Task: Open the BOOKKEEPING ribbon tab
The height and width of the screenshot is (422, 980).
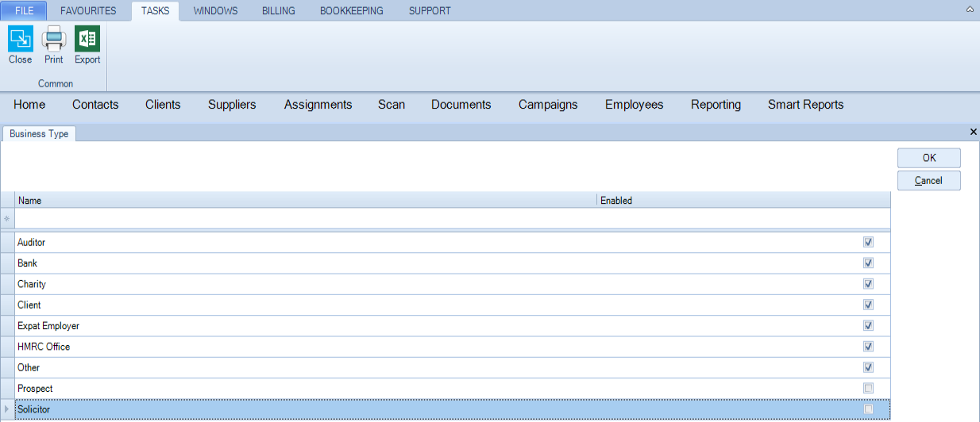Action: 352,11
